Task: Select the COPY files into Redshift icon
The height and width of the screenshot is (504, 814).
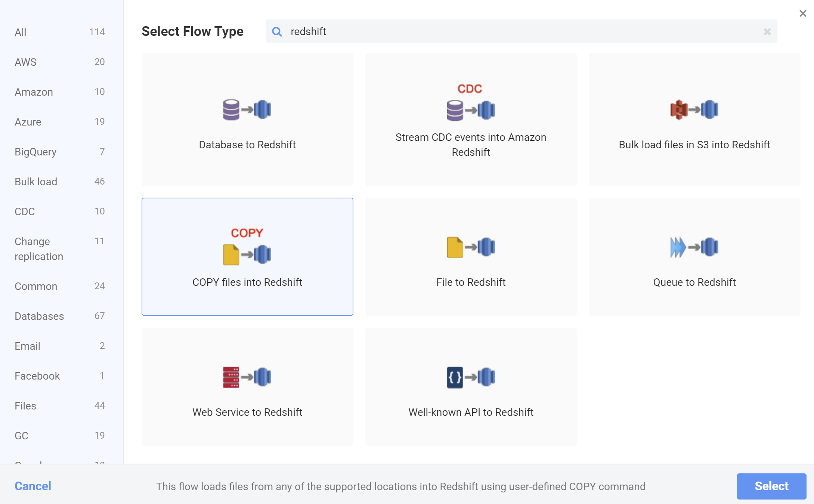Action: (x=247, y=247)
